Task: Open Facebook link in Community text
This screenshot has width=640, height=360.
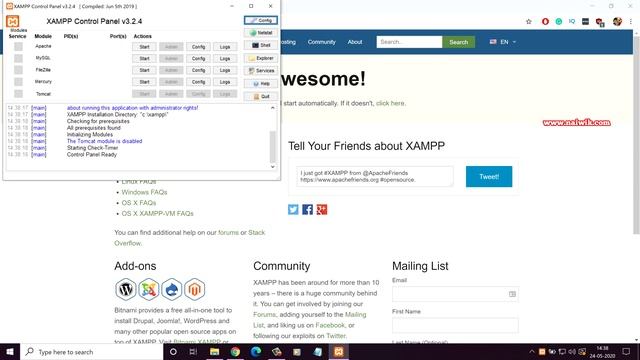Action: coord(330,325)
